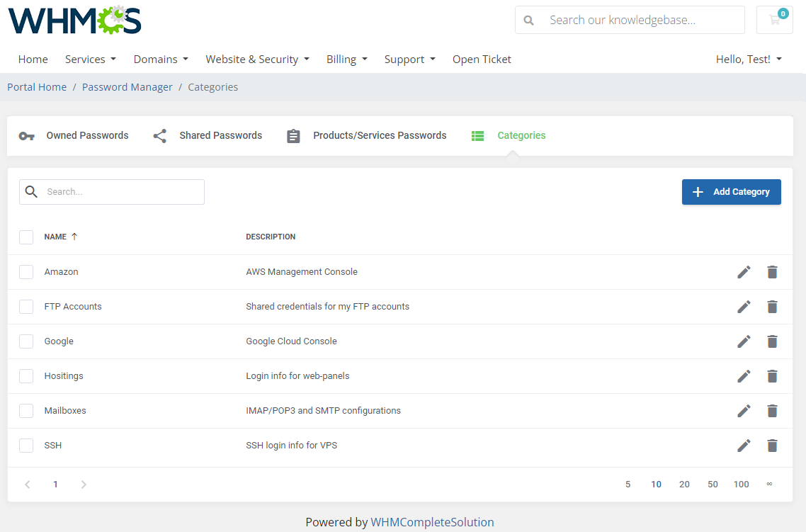Switch to Owned Passwords tab
Image resolution: width=806 pixels, height=532 pixels.
point(74,136)
